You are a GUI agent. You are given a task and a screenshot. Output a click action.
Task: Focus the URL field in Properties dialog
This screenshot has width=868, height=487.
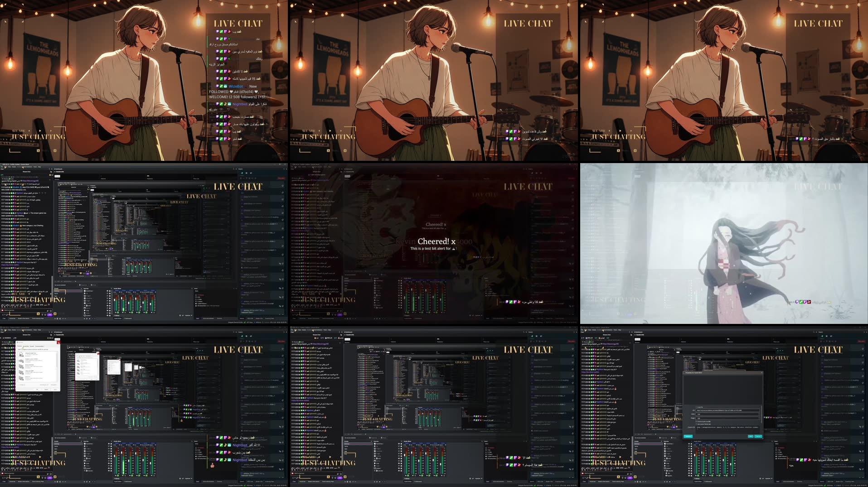727,410
